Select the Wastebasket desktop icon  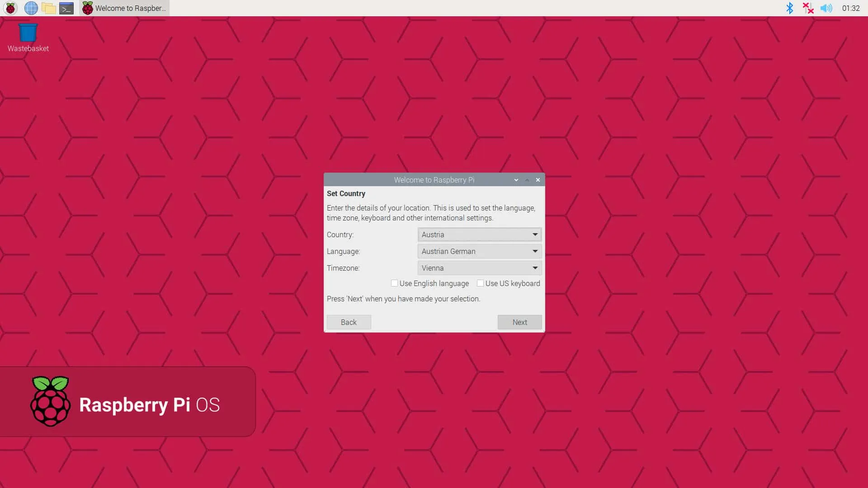[x=28, y=38]
